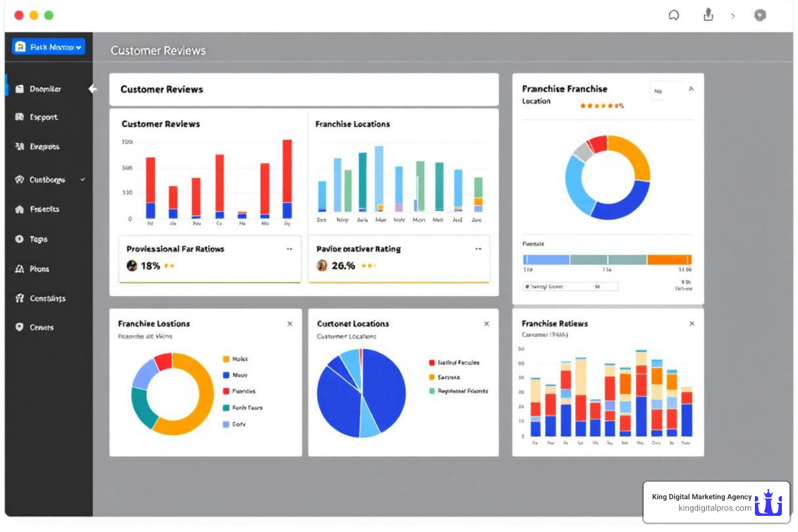Screen dimensions: 798x532
Task: Open the user avatar icon at top right
Action: click(760, 15)
